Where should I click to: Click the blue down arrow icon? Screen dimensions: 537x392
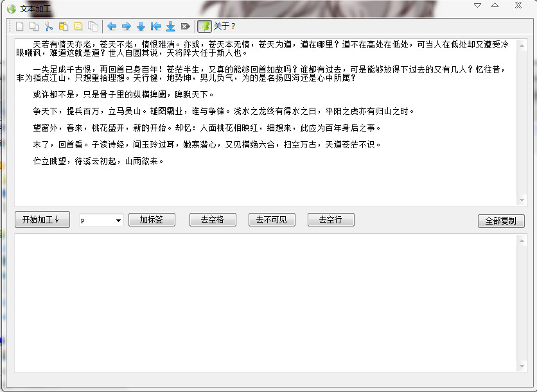[x=140, y=26]
